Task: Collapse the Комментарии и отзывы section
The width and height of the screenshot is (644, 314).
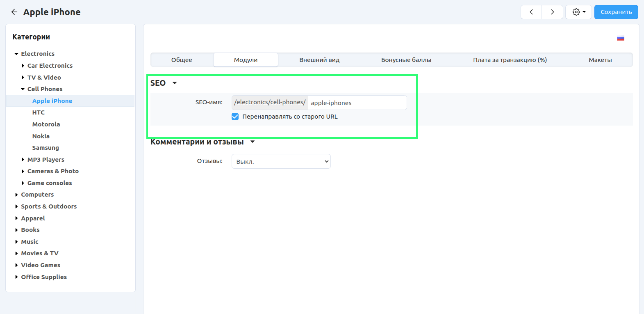Action: click(x=253, y=142)
